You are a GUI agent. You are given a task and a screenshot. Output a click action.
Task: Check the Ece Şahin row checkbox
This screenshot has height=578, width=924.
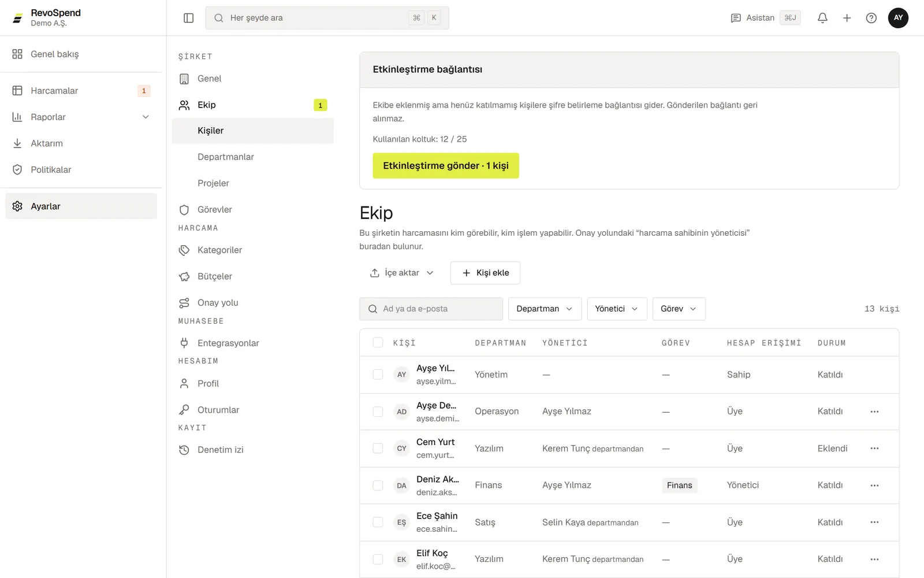tap(378, 522)
